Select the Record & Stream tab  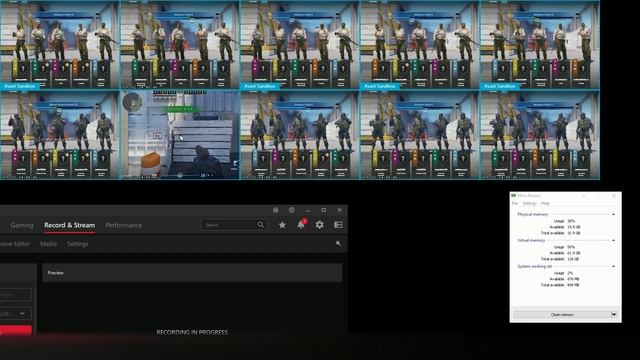[x=69, y=225]
